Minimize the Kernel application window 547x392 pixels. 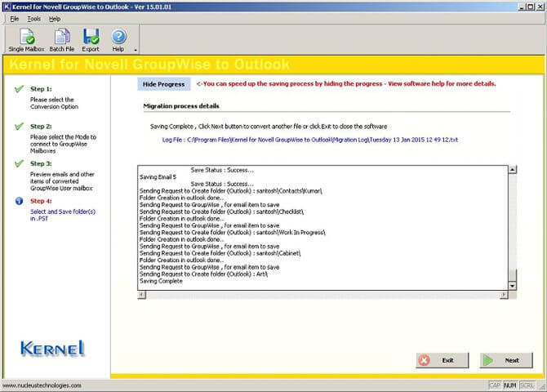click(522, 7)
